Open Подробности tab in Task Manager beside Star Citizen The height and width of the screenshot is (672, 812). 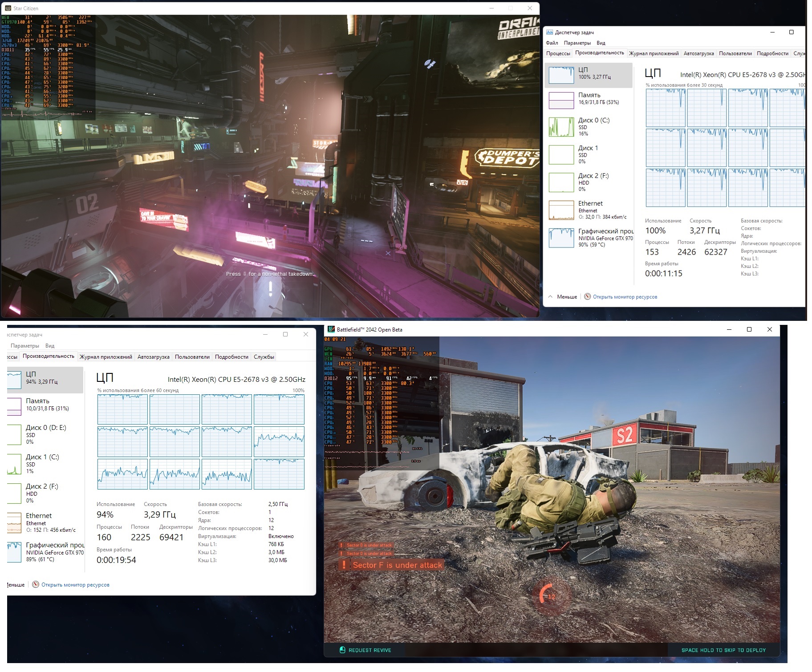[x=772, y=53]
